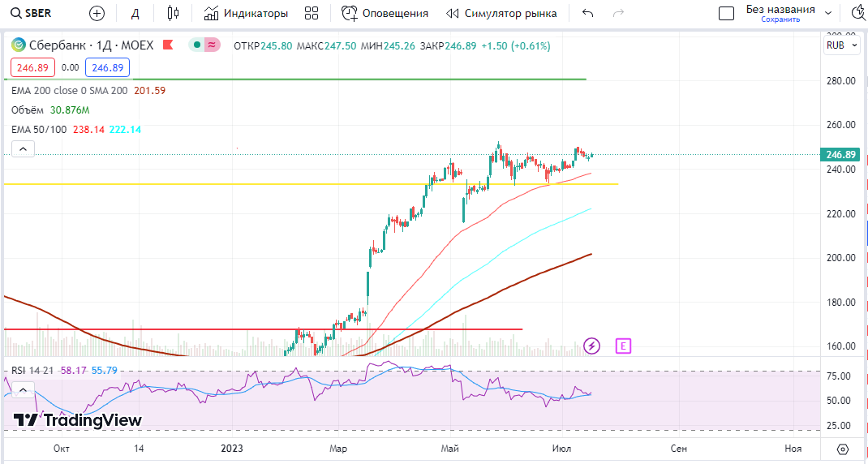
Task: Select the red horizontal level line
Action: [263, 329]
